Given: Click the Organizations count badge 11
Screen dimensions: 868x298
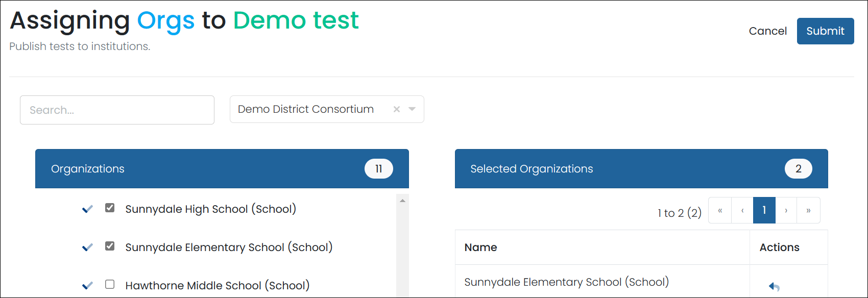Looking at the screenshot, I should (378, 169).
